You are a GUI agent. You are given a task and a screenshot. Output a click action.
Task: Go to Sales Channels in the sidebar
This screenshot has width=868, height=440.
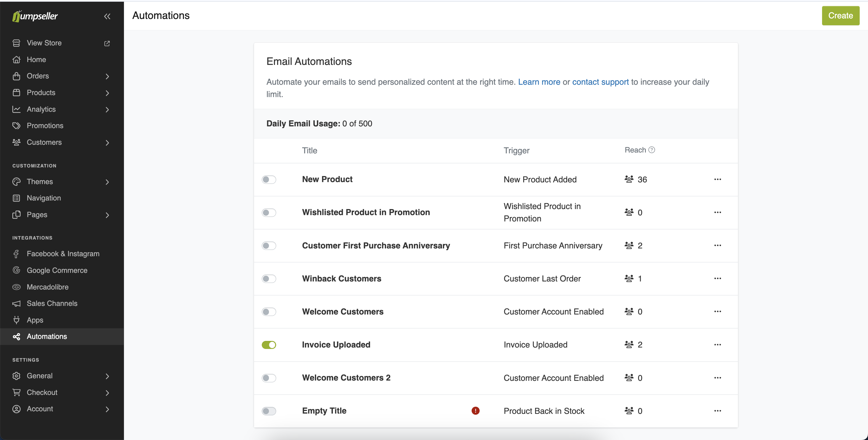tap(52, 303)
